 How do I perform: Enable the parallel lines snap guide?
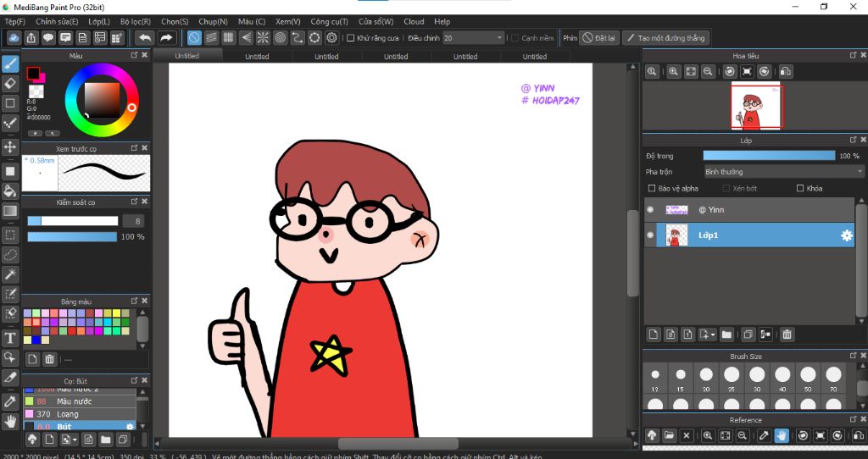point(211,38)
